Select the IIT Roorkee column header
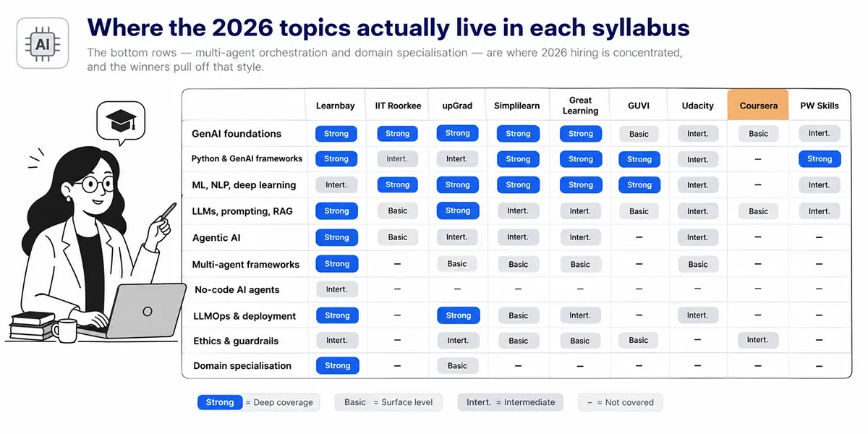The width and height of the screenshot is (868, 434). [x=398, y=106]
